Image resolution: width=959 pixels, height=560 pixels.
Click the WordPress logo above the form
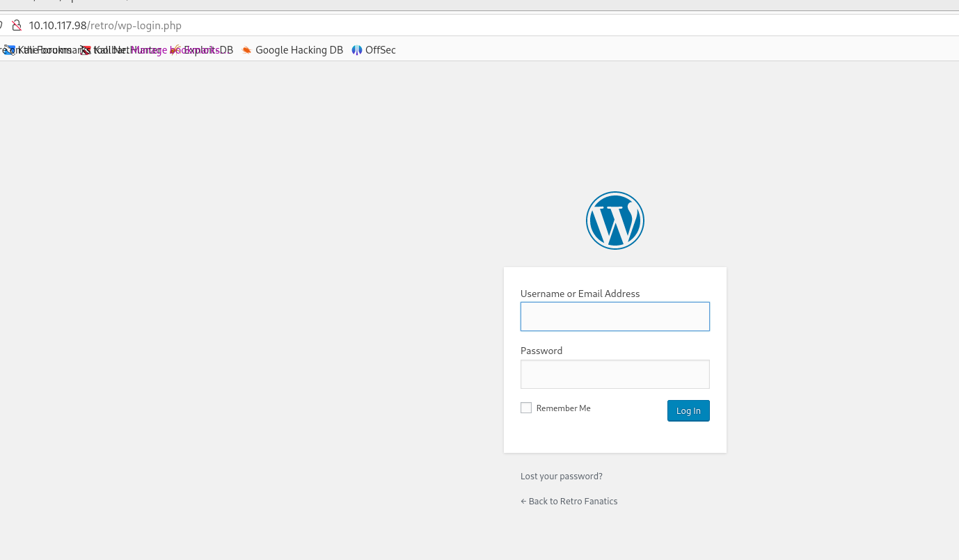tap(615, 221)
